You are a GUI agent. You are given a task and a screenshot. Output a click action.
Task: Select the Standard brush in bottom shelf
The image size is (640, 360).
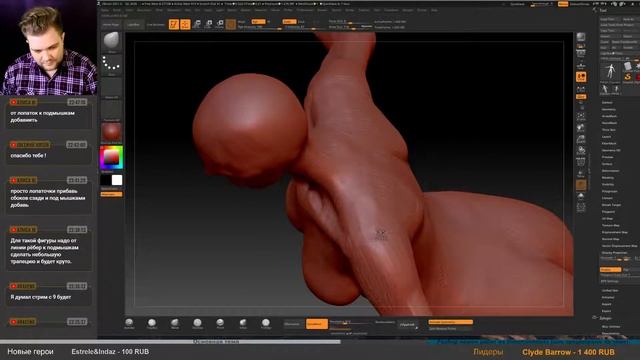point(129,323)
